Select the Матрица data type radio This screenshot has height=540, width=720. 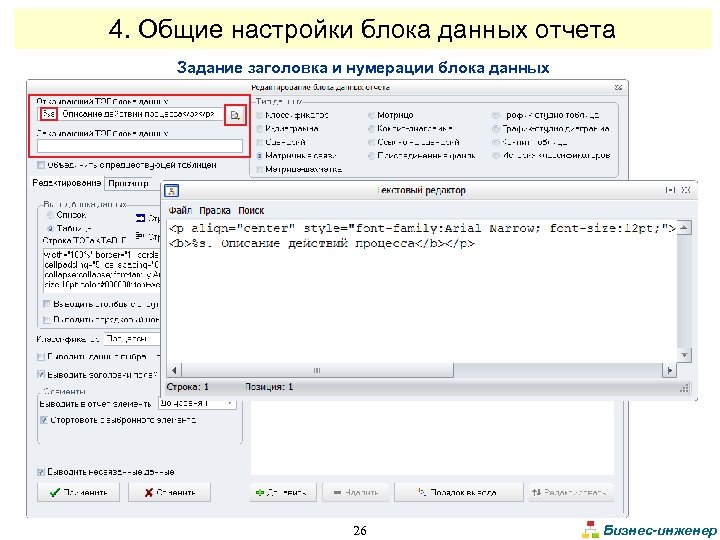[x=371, y=115]
